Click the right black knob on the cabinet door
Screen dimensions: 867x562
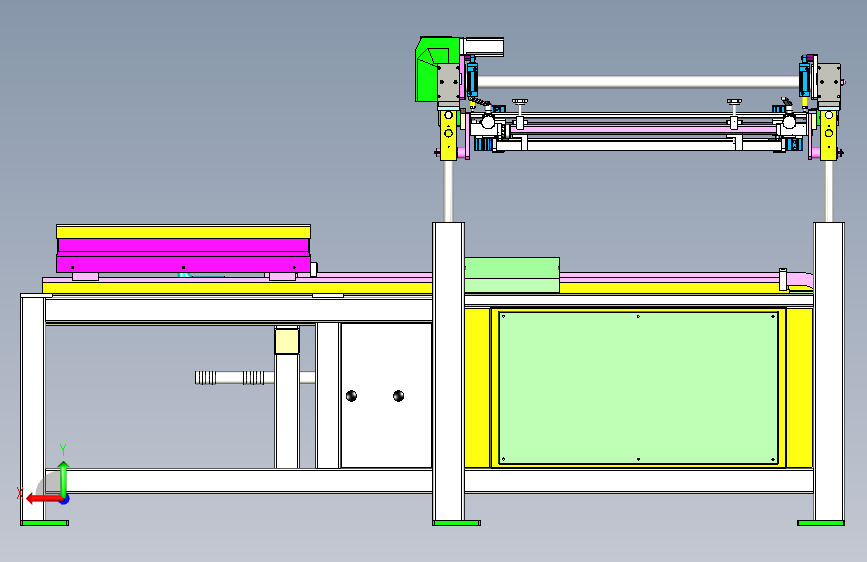tap(398, 396)
